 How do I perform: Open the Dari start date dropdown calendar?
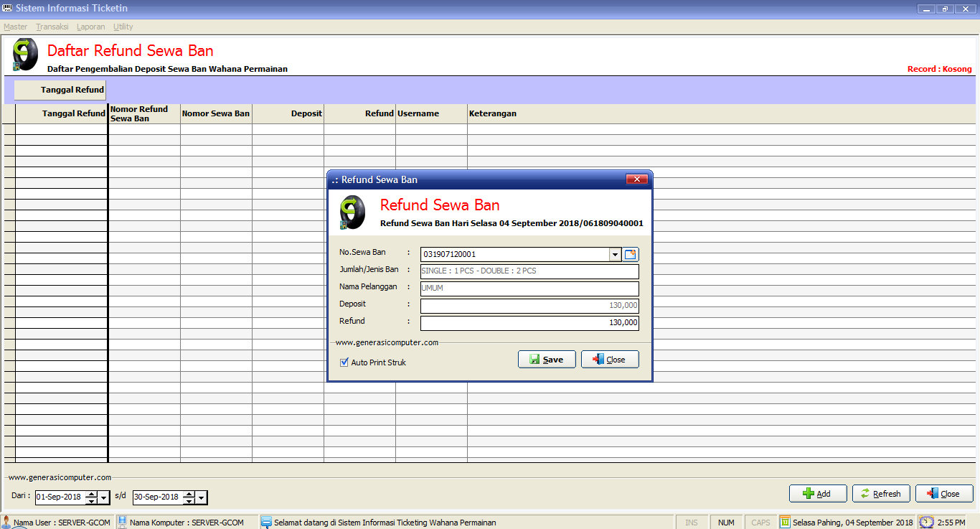(103, 497)
